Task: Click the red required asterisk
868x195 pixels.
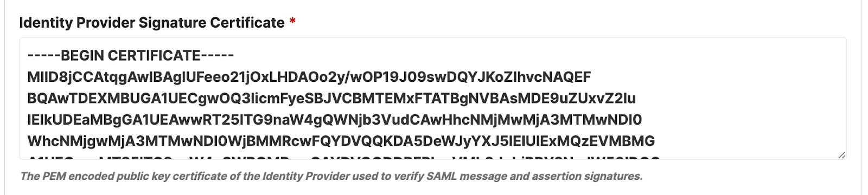Action: click(292, 22)
